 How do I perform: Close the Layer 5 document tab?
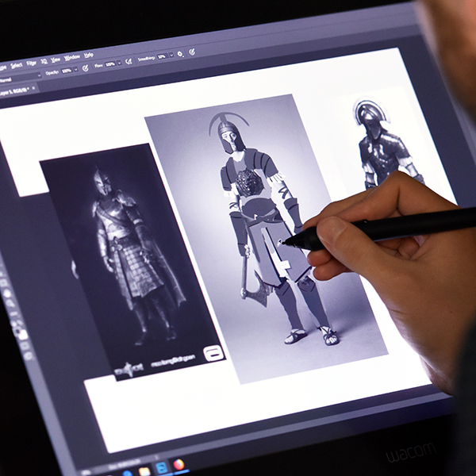[33, 88]
